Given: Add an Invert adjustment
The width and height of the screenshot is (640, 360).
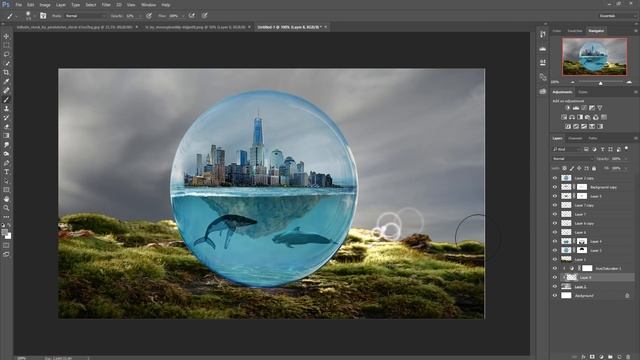Looking at the screenshot, I should pyautogui.click(x=568, y=127).
